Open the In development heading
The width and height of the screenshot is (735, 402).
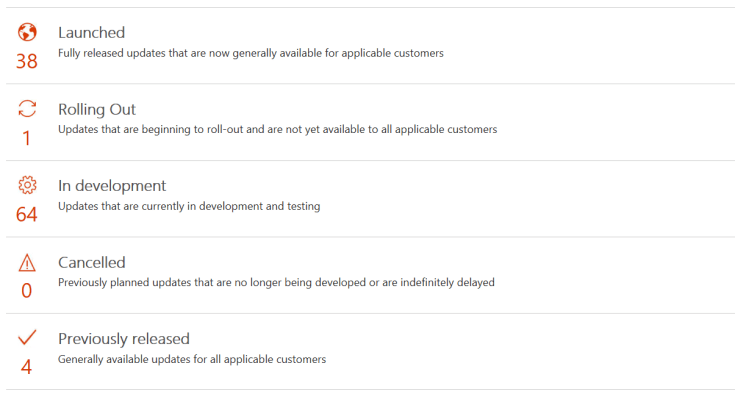click(x=112, y=186)
